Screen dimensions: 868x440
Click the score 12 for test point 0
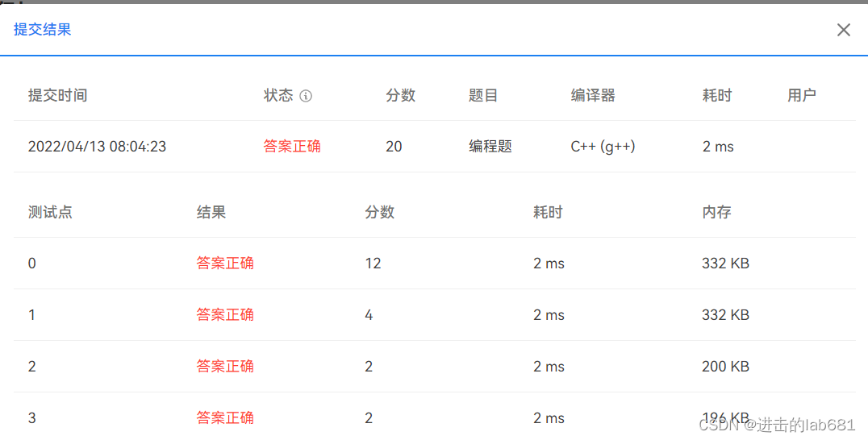pos(373,264)
